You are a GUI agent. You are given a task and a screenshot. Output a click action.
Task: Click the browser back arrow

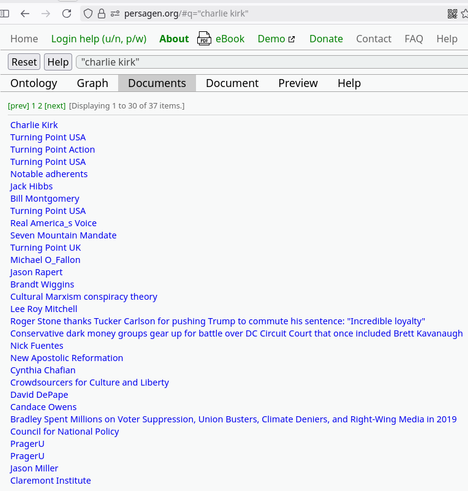click(x=25, y=14)
